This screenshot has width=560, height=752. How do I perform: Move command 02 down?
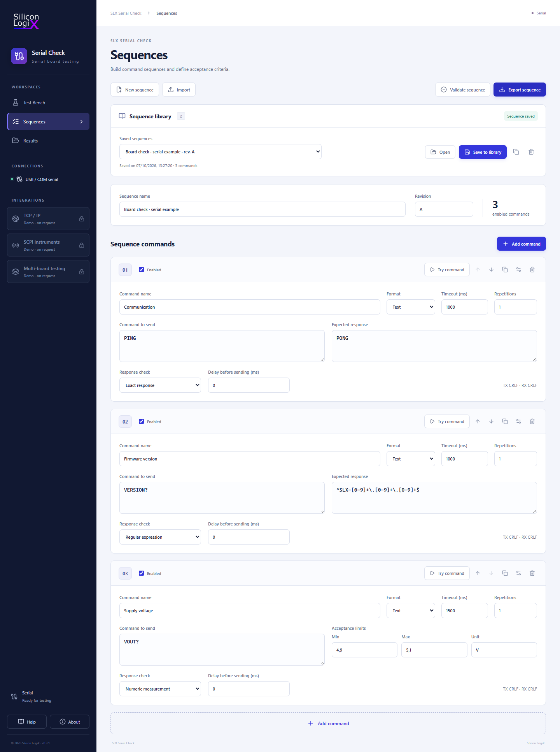pos(492,422)
